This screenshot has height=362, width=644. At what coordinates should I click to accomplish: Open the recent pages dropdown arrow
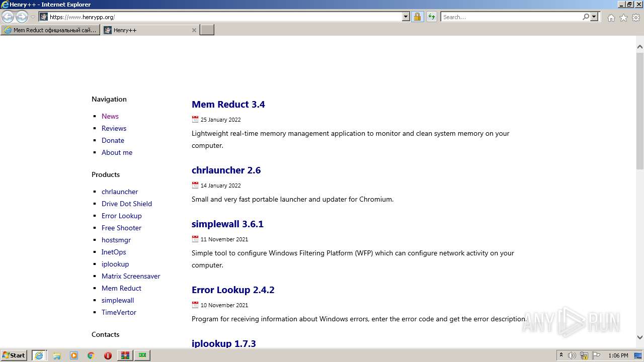click(33, 17)
